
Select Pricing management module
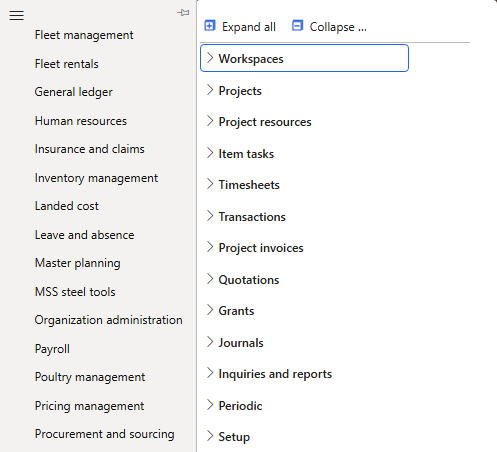pos(89,406)
